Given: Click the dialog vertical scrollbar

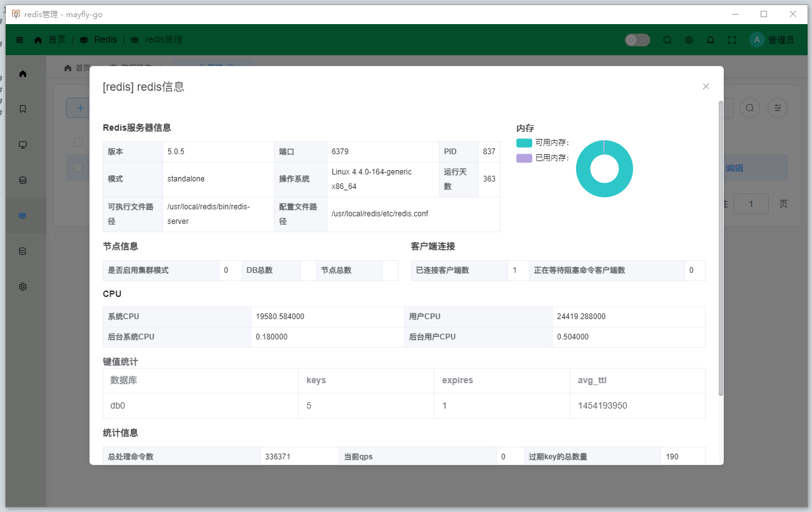Looking at the screenshot, I should click(x=721, y=247).
